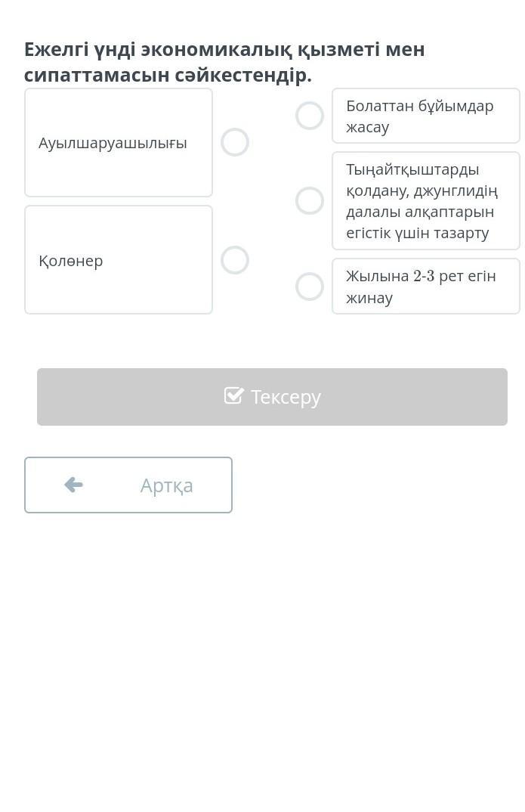The height and width of the screenshot is (812, 525).
Task: Click the Қолөнер card
Action: tap(119, 260)
